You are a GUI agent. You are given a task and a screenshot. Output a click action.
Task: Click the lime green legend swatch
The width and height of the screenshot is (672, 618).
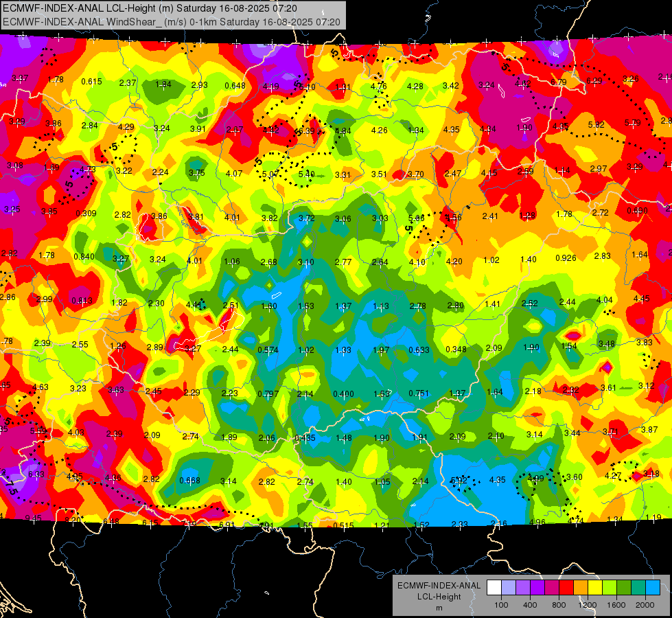609,588
